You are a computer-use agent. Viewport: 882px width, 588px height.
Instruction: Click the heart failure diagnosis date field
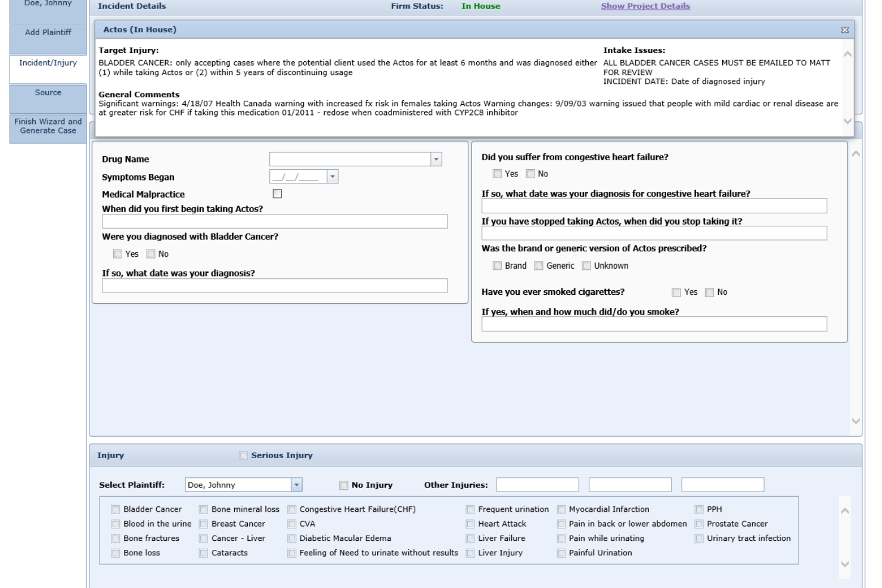pyautogui.click(x=654, y=206)
